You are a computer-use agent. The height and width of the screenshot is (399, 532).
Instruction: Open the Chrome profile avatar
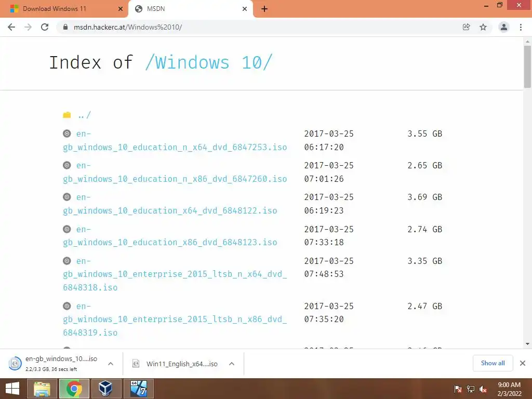pyautogui.click(x=504, y=27)
